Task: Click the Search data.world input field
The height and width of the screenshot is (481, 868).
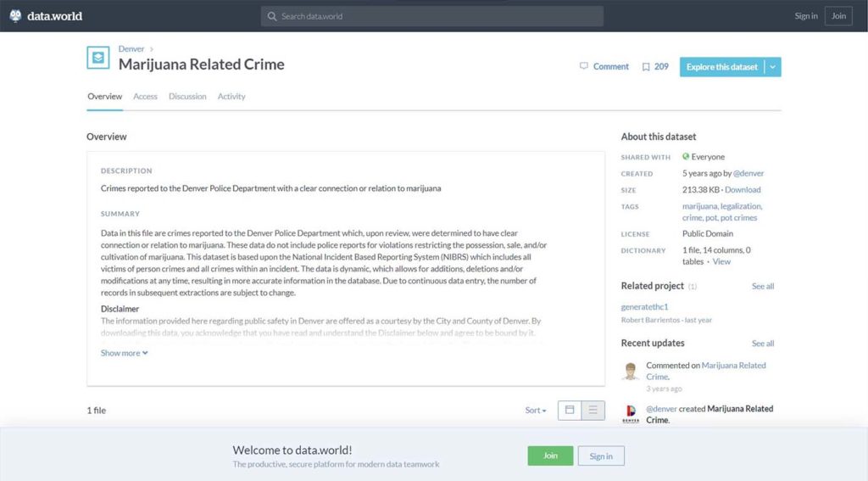Action: (432, 16)
